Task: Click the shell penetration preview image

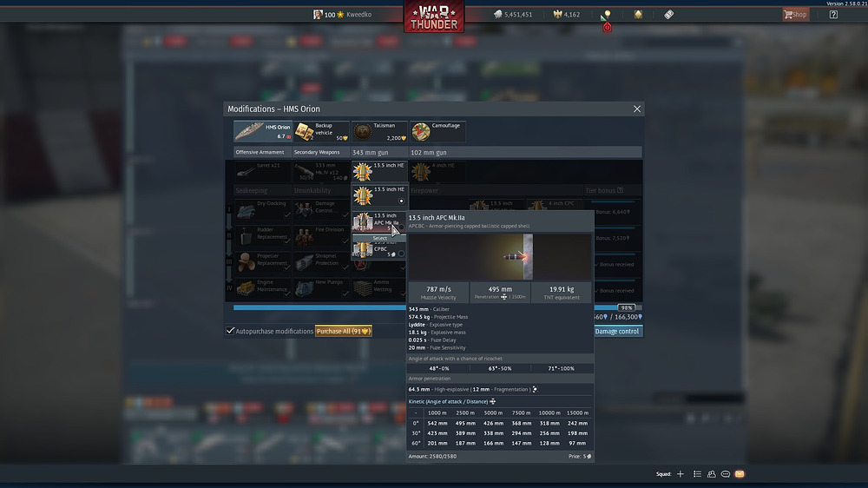Action: [499, 256]
